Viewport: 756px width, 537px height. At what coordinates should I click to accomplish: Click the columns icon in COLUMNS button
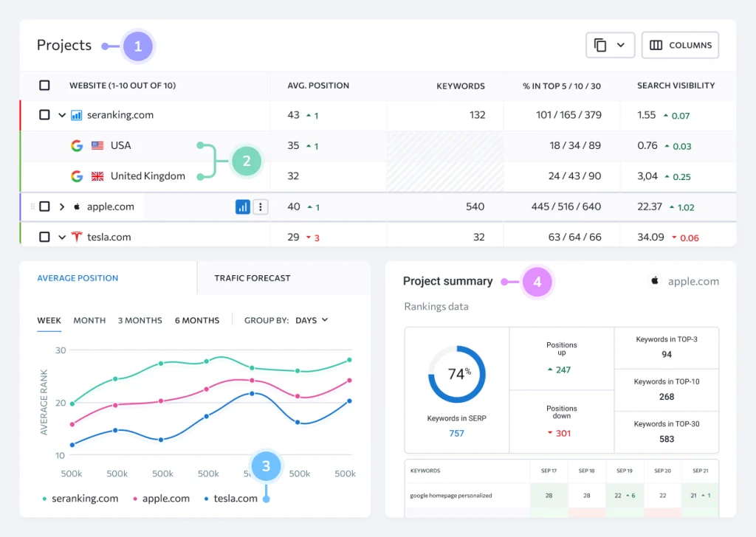pos(656,45)
